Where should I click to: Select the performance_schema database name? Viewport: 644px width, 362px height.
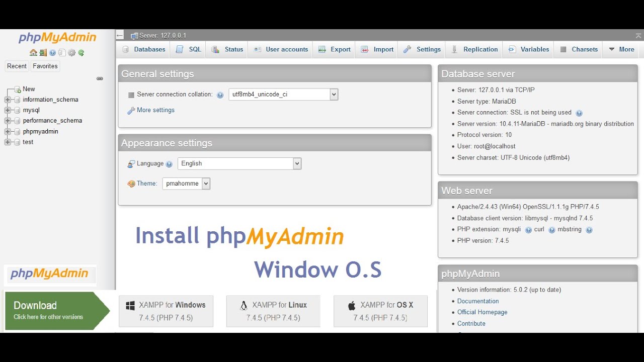pyautogui.click(x=52, y=121)
